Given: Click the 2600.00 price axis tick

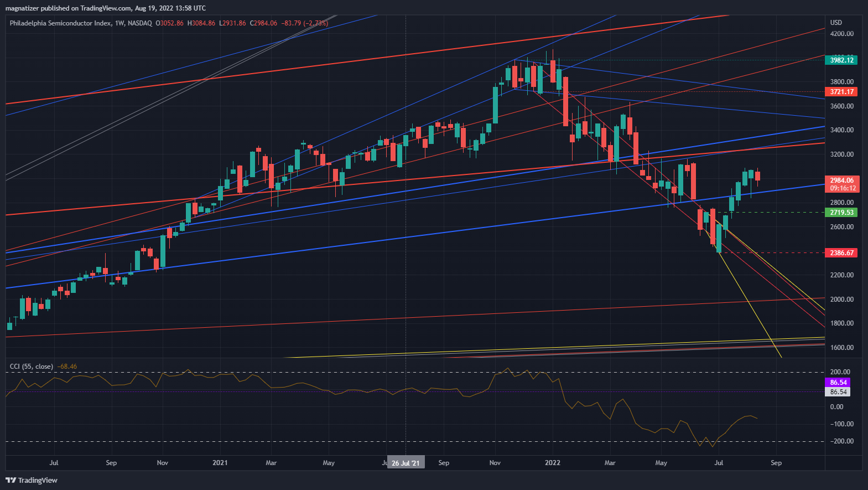Looking at the screenshot, I should tap(841, 227).
